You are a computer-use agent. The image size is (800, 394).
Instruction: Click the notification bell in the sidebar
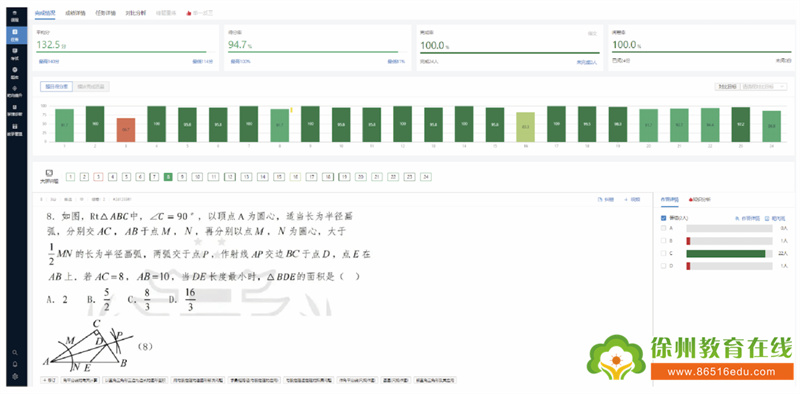click(x=15, y=364)
